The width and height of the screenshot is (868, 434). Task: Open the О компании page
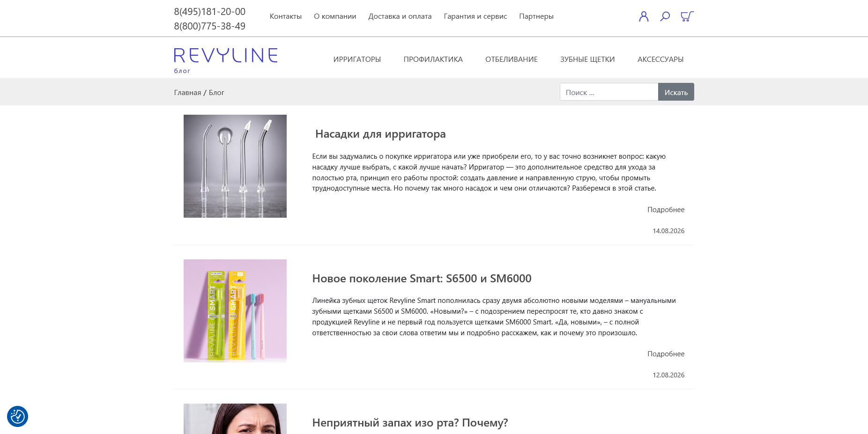335,16
